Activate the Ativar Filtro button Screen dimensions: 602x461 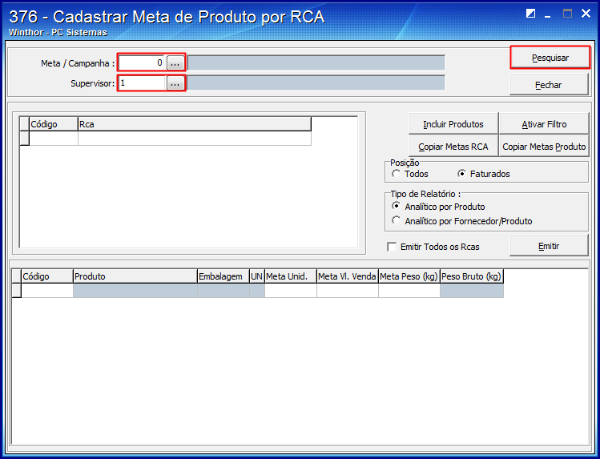tap(544, 124)
